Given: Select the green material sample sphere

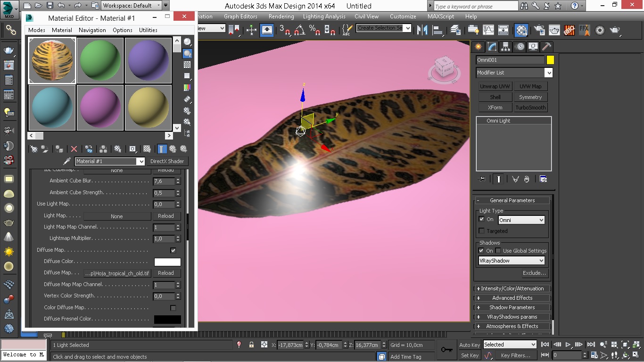Looking at the screenshot, I should coord(100,60).
